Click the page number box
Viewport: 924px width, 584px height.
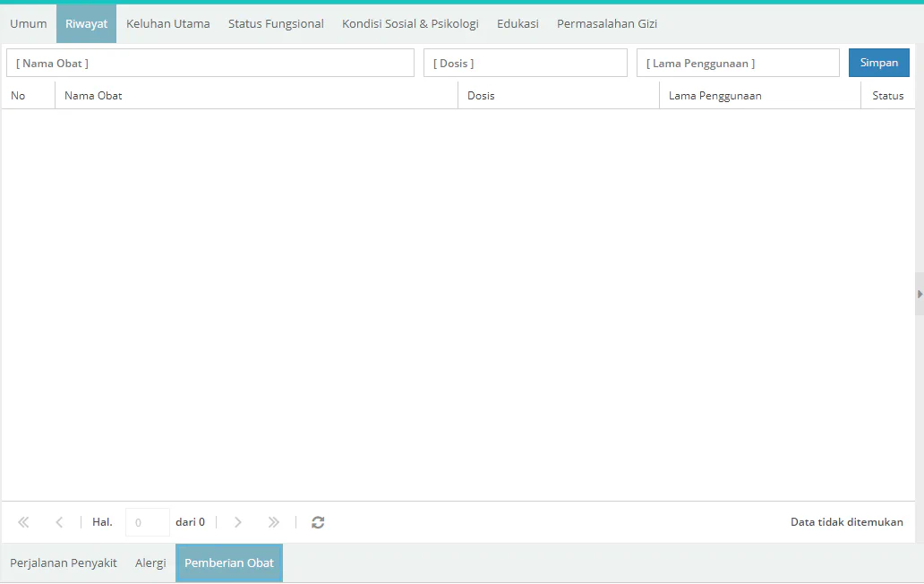coord(148,522)
